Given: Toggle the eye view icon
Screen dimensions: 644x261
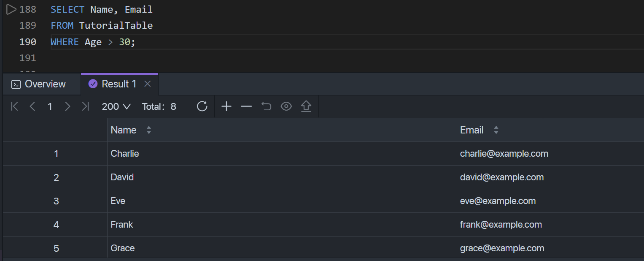Looking at the screenshot, I should pyautogui.click(x=286, y=106).
